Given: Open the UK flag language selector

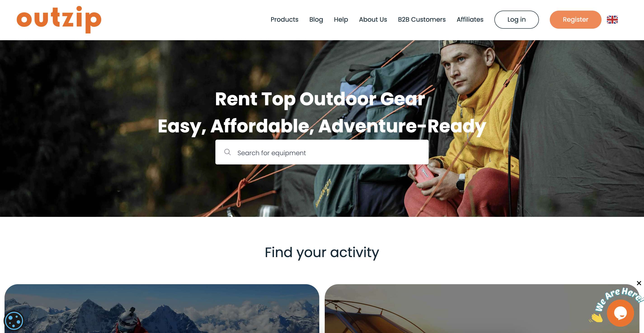Looking at the screenshot, I should [x=612, y=19].
